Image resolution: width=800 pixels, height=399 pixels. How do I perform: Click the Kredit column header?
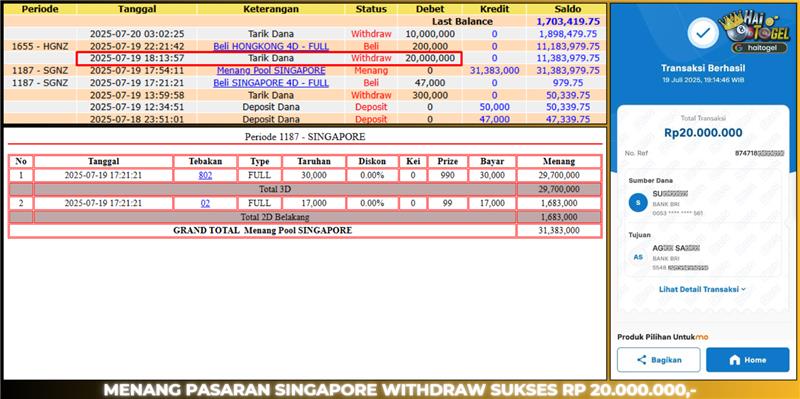(x=494, y=9)
